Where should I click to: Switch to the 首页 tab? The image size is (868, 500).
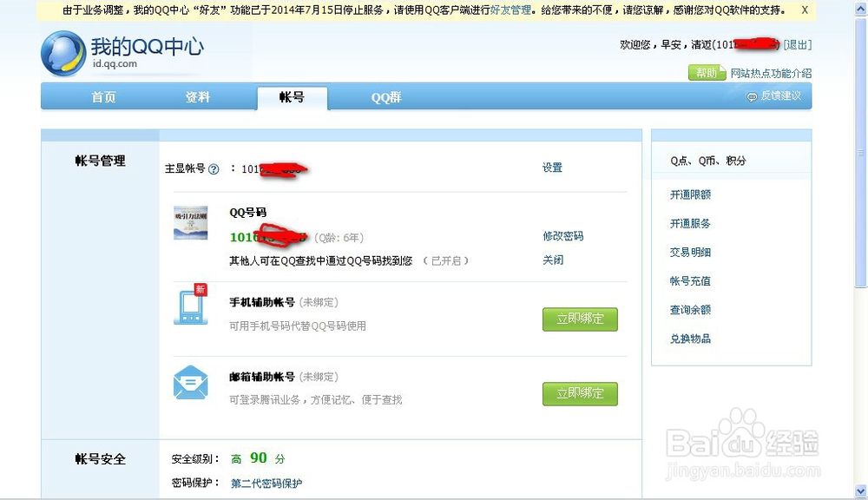click(103, 97)
